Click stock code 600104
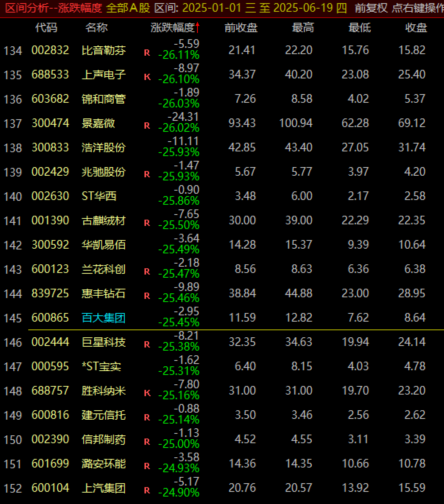444x504 pixels. point(50,488)
